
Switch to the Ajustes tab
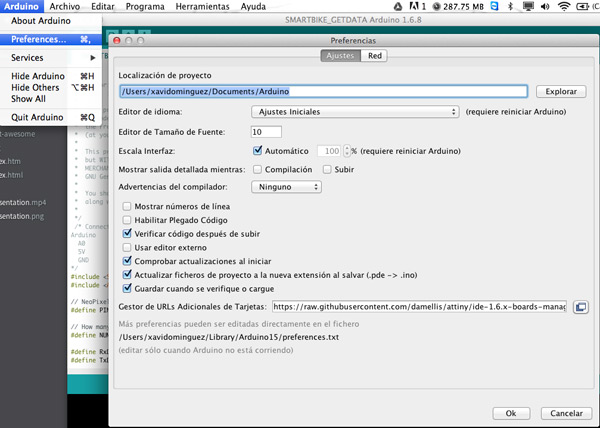(340, 56)
